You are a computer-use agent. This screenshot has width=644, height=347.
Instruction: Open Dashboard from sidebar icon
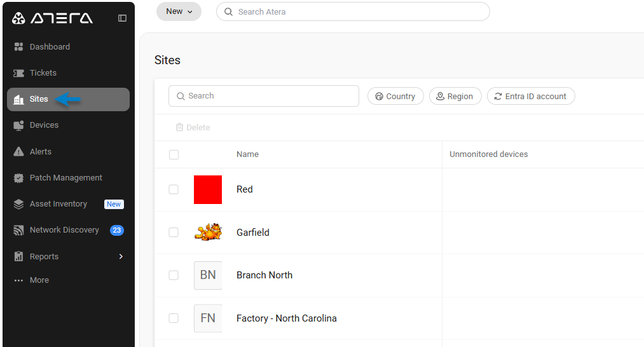pyautogui.click(x=18, y=47)
